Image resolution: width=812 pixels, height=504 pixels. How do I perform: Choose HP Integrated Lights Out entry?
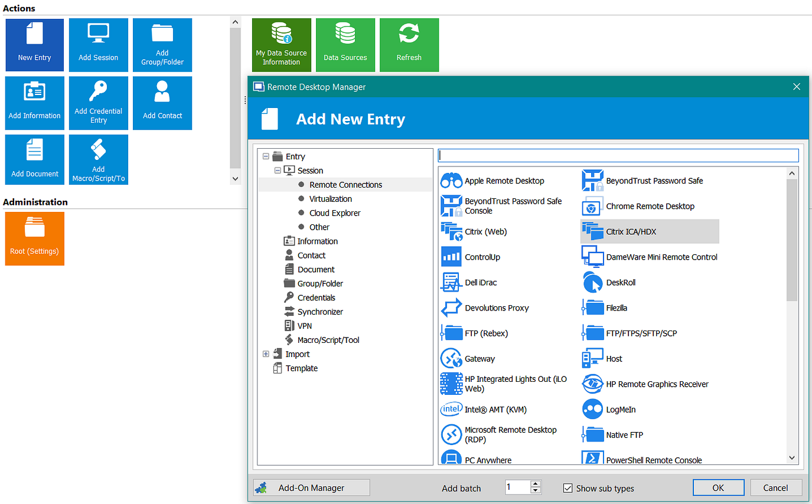coord(504,384)
